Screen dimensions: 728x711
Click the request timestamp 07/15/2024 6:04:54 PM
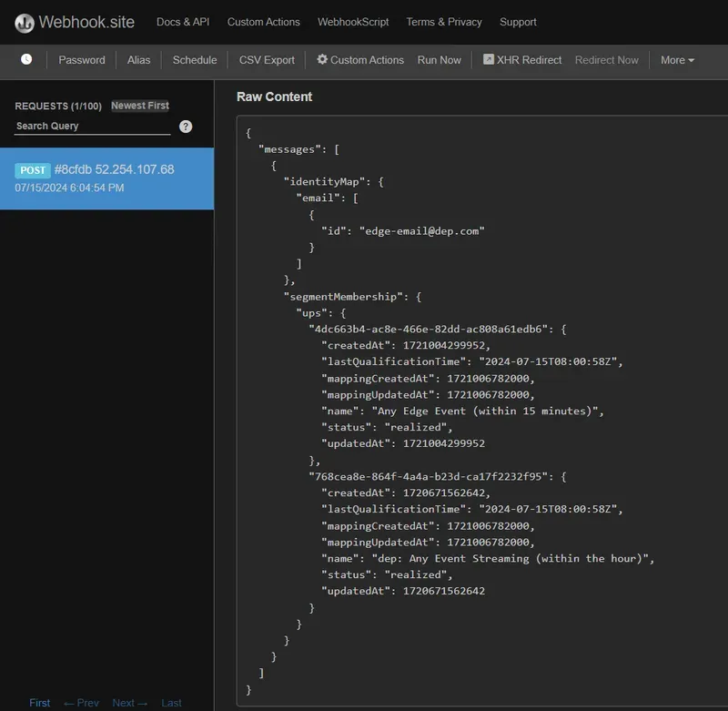click(x=69, y=188)
